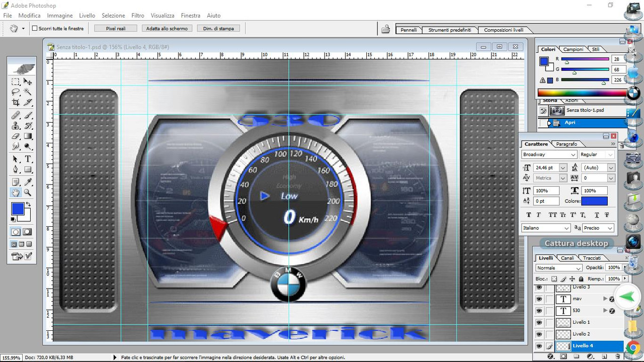
Task: Toggle visibility of Livello 2 layer
Action: coord(539,334)
